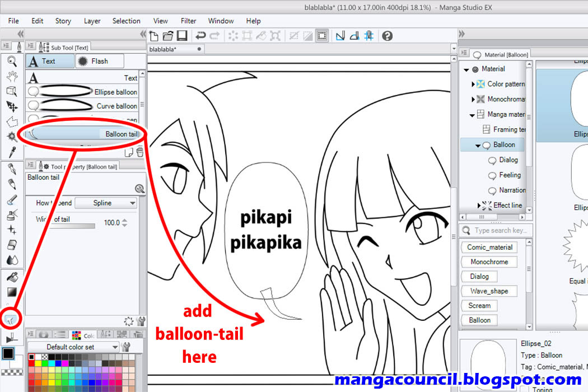This screenshot has height=392, width=588.
Task: Toggle snap to ruler icon
Action: (340, 36)
